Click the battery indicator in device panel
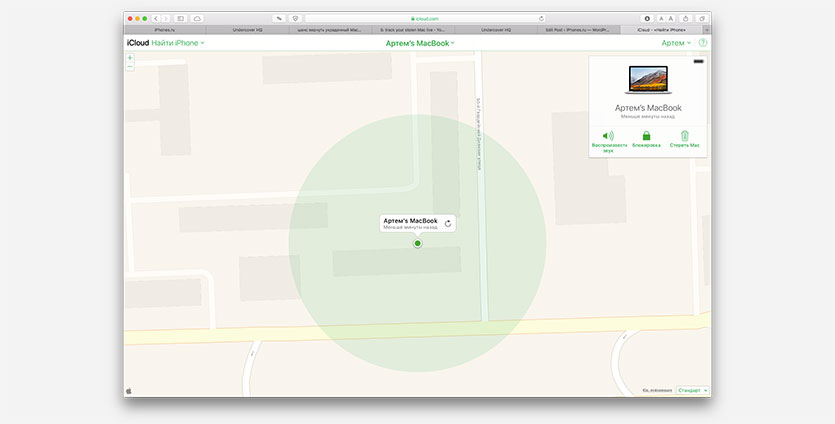This screenshot has height=424, width=835. pyautogui.click(x=698, y=62)
